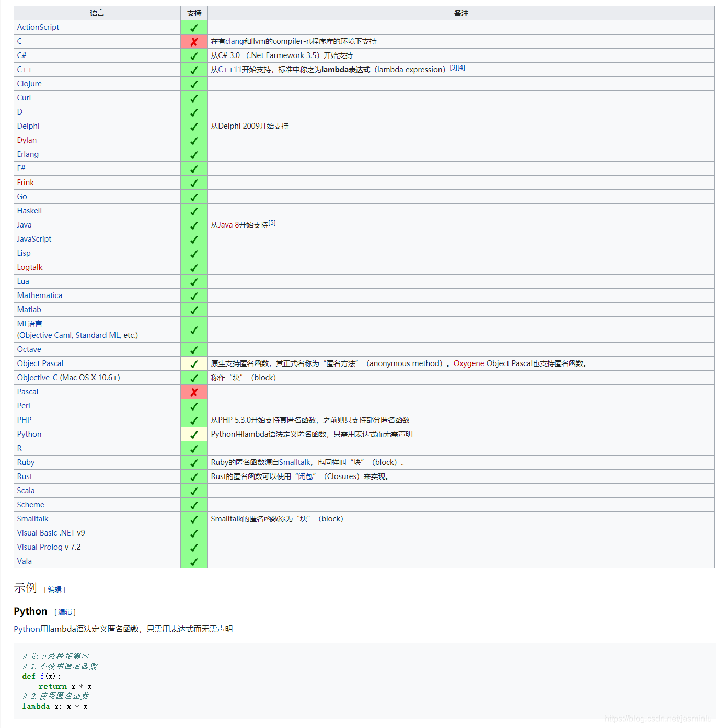Click footnote reference [5] for Java
Image resolution: width=716 pixels, height=728 pixels.
[x=272, y=223]
